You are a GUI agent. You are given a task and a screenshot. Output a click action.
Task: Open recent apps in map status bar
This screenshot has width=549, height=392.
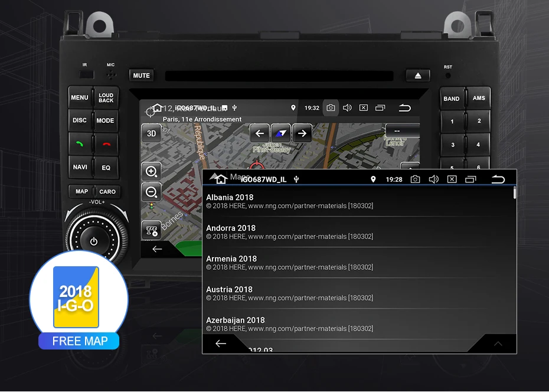(380, 108)
